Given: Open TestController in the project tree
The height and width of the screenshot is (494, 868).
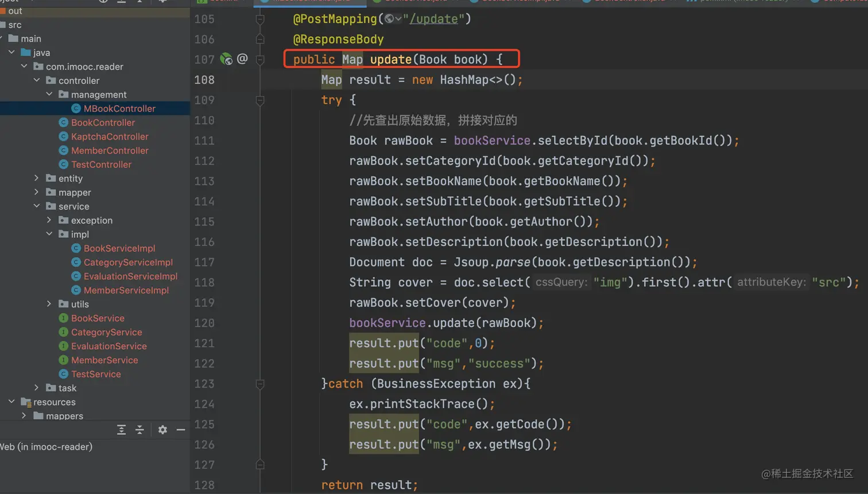Looking at the screenshot, I should 101,164.
